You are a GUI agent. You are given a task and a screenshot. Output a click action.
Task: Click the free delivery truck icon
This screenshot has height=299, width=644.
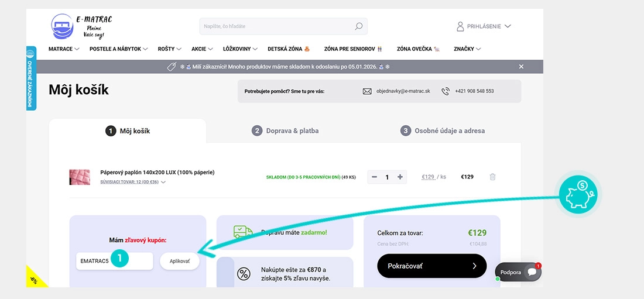[243, 232]
